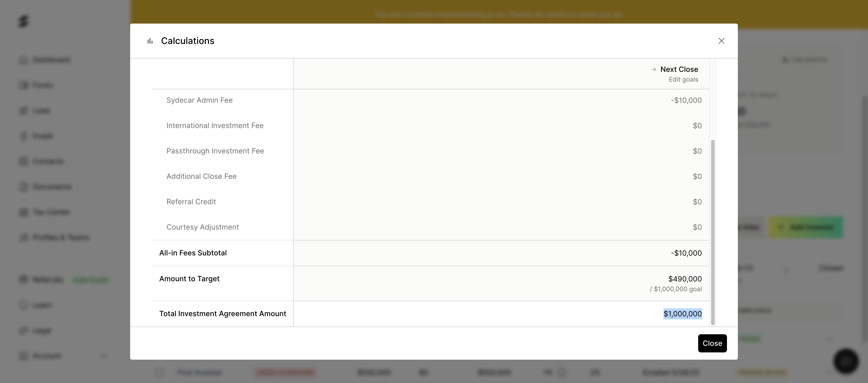This screenshot has height=383, width=868.
Task: Open Documents in the background sidebar
Action: click(46, 187)
